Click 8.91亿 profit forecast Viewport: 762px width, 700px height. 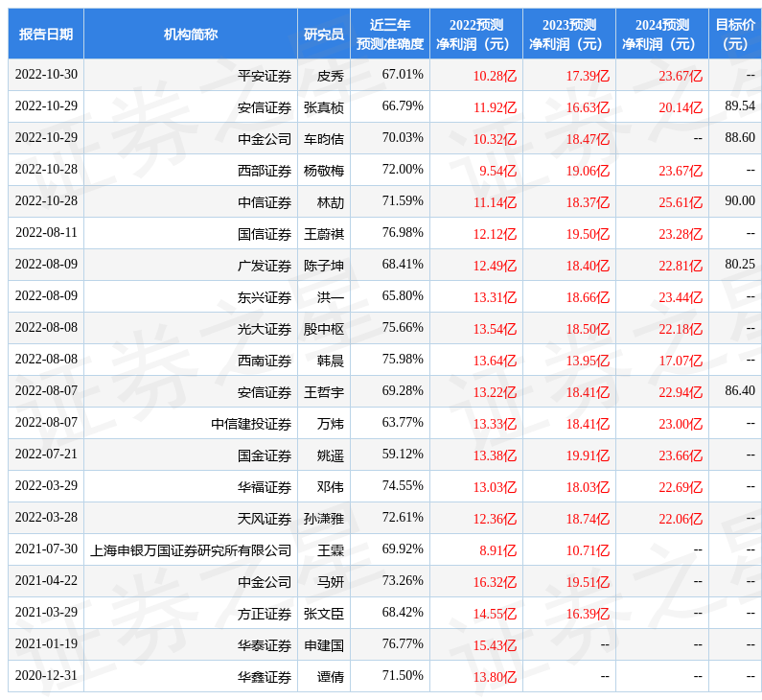[x=497, y=549]
